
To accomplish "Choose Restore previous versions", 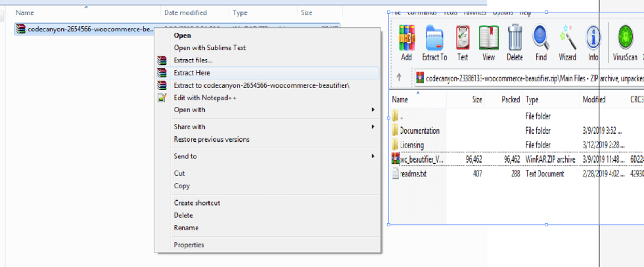I will pyautogui.click(x=212, y=139).
